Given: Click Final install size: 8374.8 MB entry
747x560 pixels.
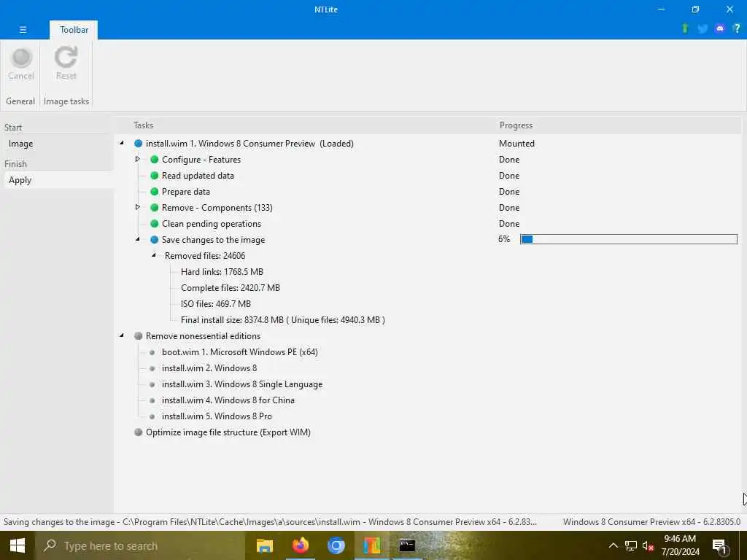Looking at the screenshot, I should click(283, 320).
